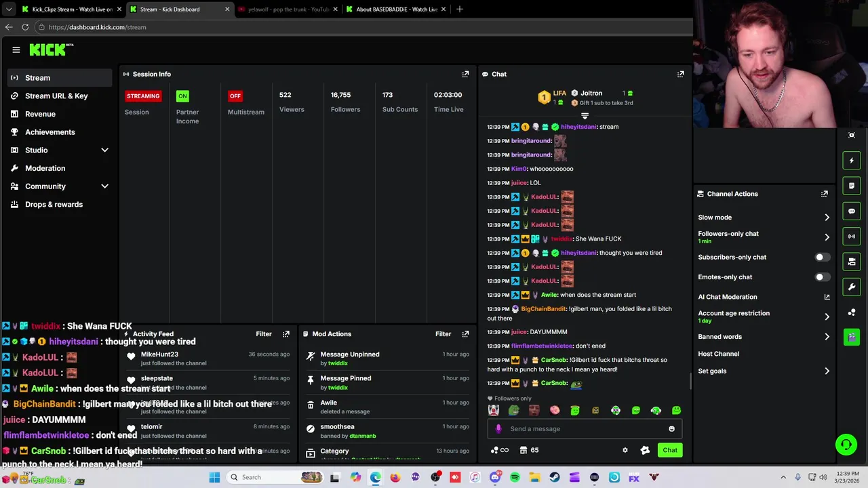Switch to About BASEDBADDIE browser tab
This screenshot has width=868, height=488.
tap(395, 9)
